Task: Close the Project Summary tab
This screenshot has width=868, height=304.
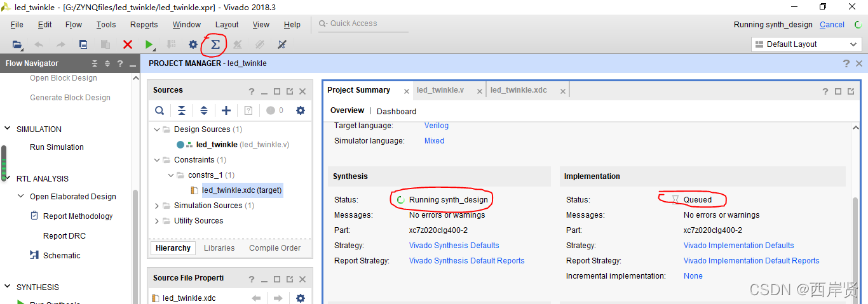Action: [x=407, y=91]
